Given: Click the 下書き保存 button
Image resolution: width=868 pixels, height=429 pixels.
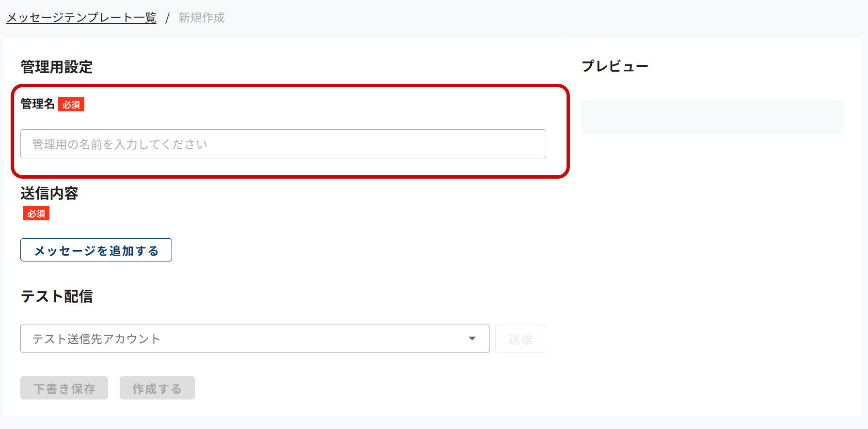Looking at the screenshot, I should [x=64, y=388].
